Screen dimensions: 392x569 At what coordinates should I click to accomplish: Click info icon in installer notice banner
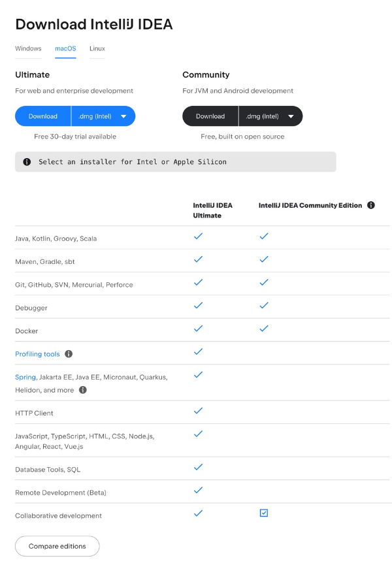click(27, 162)
